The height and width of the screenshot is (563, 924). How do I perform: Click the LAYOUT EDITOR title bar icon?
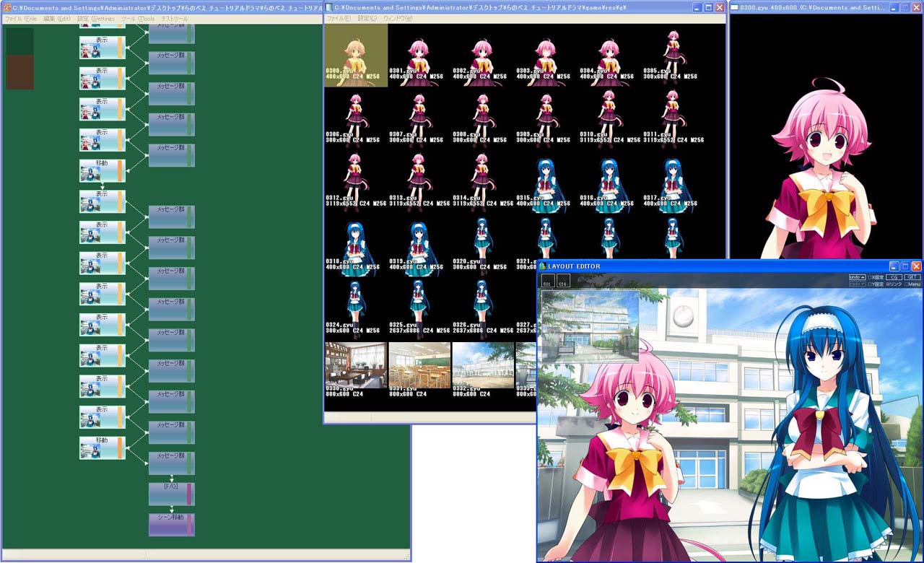point(543,266)
